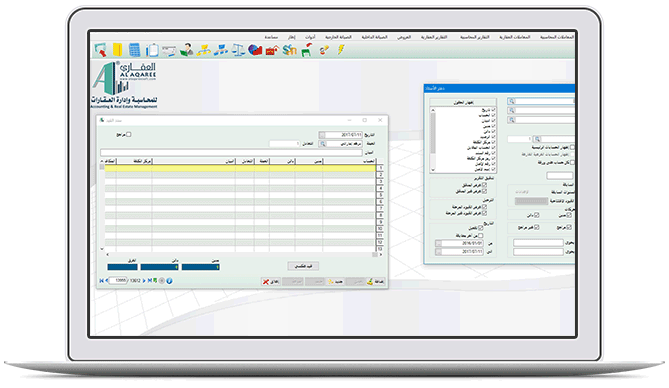Viewport: 669px width, 388px height.
Task: Toggle the مراجع checkbox in the entry window
Action: point(128,134)
